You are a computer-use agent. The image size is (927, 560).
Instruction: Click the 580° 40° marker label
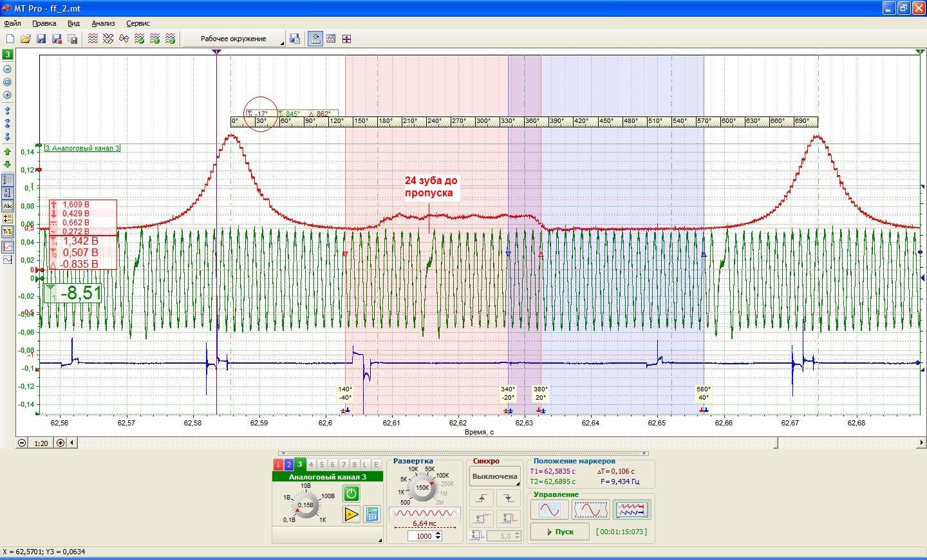[x=704, y=393]
